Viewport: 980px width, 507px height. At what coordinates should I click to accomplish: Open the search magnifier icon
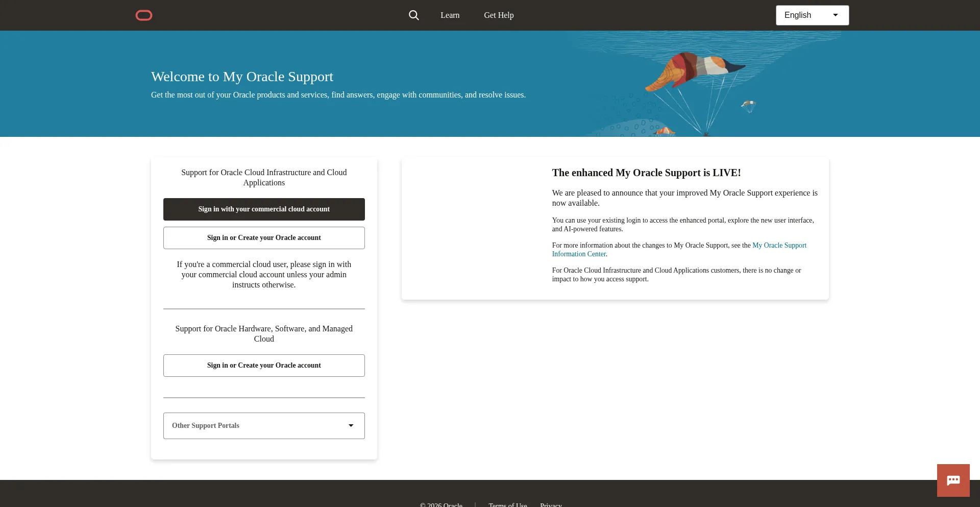click(414, 15)
